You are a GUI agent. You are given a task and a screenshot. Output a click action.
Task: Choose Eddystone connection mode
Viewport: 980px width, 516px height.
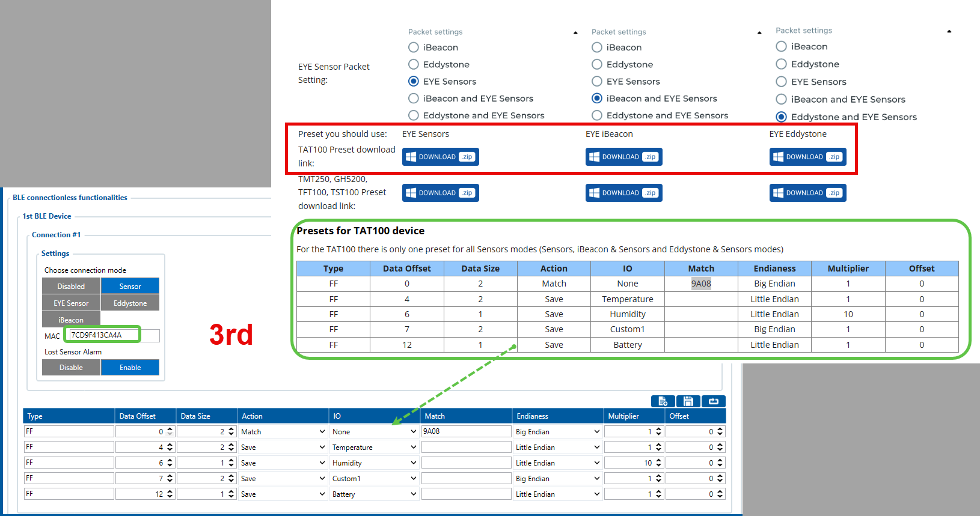130,303
